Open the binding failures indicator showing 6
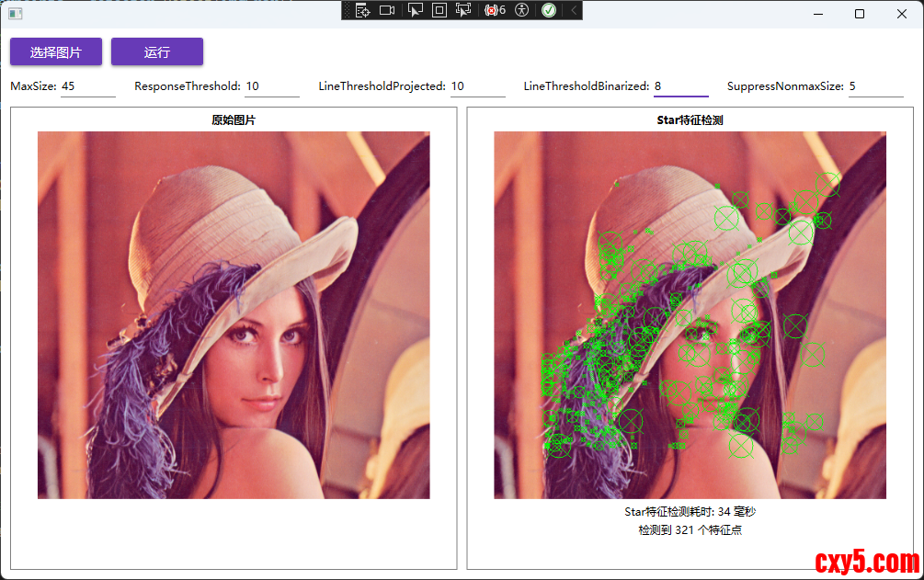Screen dimensions: 924x580 [x=495, y=10]
